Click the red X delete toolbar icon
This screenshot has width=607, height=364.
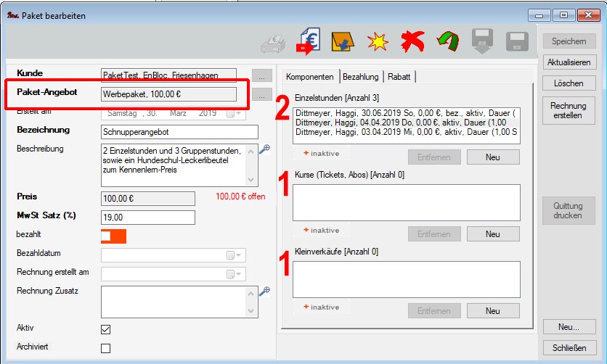pos(412,42)
